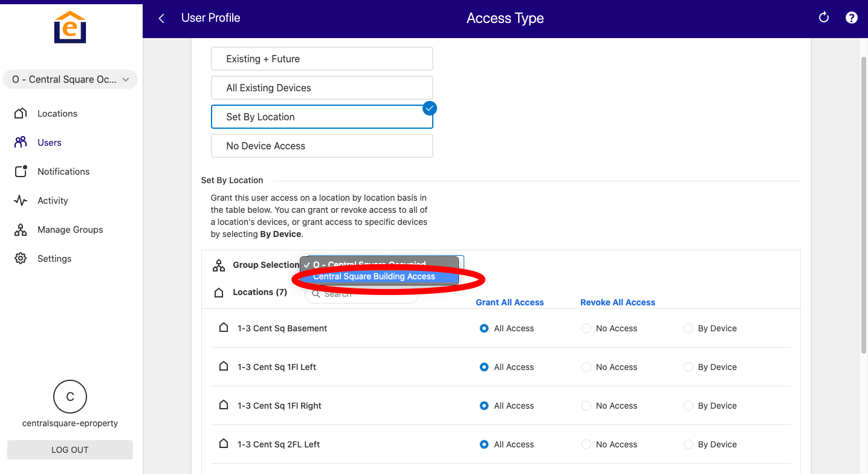Click the location Search field

(x=361, y=294)
